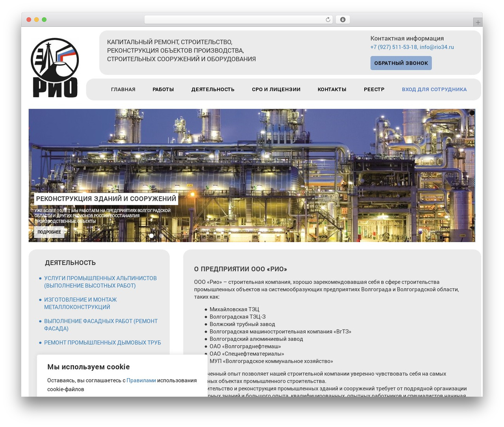Open РЕМОНТ ПРОМЫШЛЕННЫХ ДЫМОВЫХ ТРУБ link
The image size is (504, 427).
pos(102,343)
